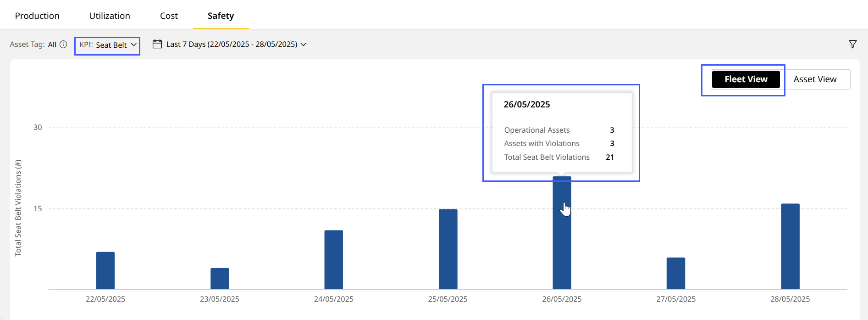
Task: Go to the Utilization tab
Action: coord(110,16)
